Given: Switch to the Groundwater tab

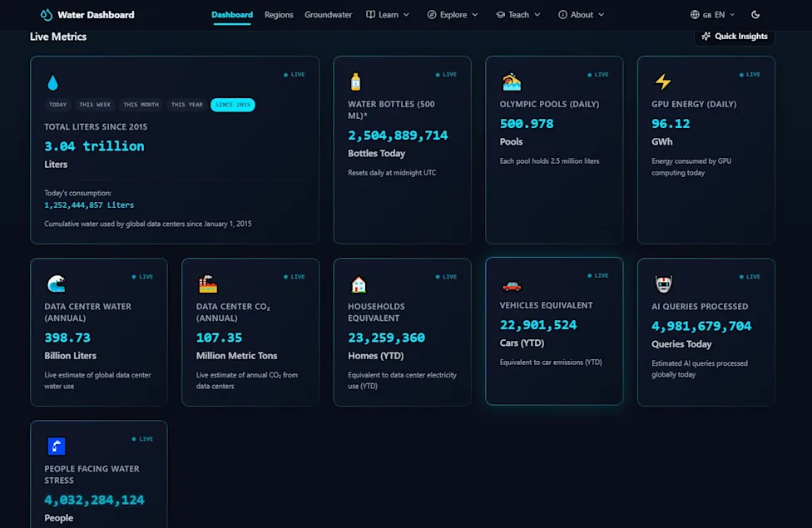Looking at the screenshot, I should pyautogui.click(x=329, y=14).
